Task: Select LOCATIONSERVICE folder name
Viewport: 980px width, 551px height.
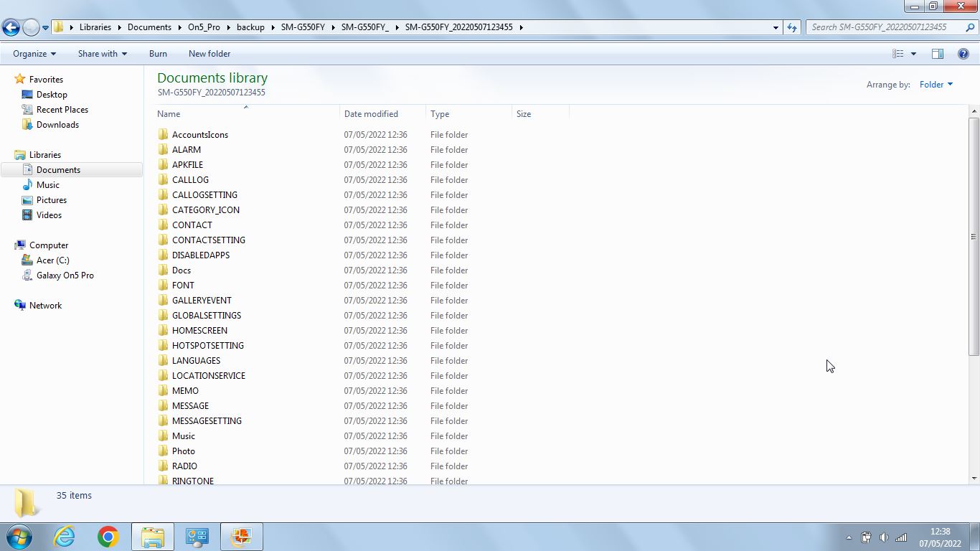Action: (209, 376)
